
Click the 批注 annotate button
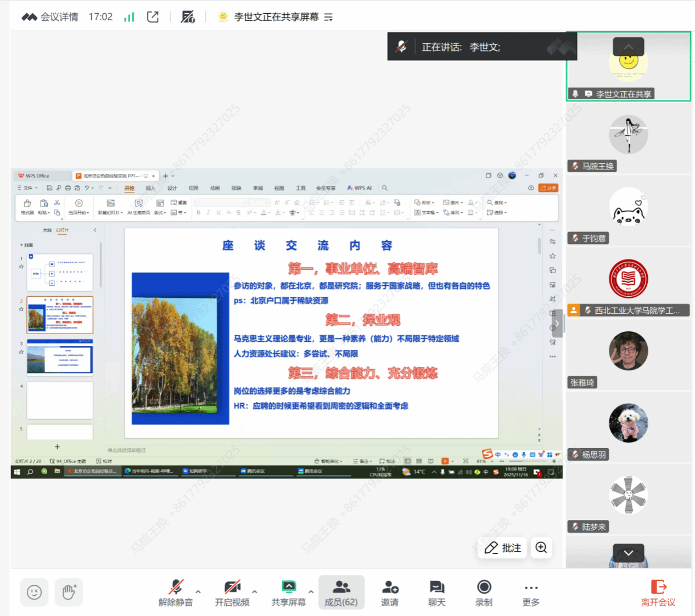(503, 547)
